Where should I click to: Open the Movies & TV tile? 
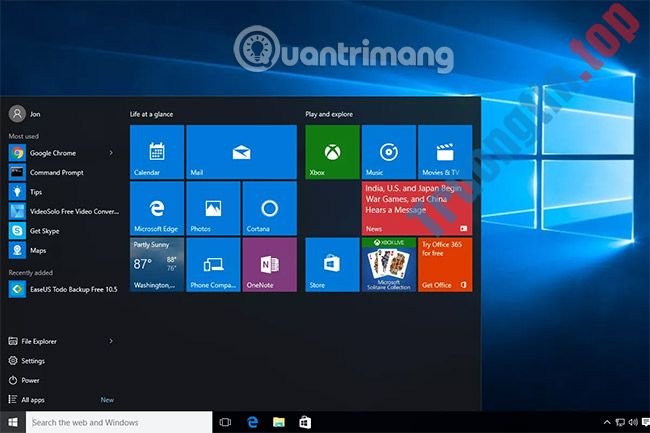(x=445, y=152)
